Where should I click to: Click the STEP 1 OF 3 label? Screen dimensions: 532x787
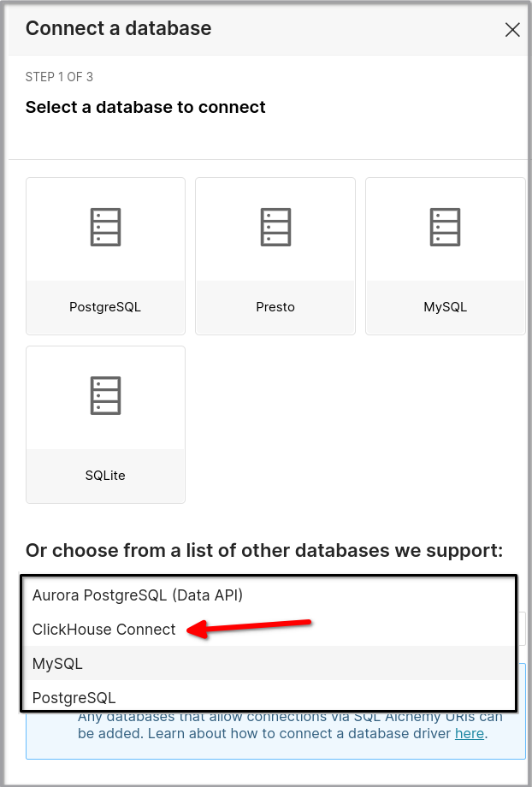pos(59,76)
